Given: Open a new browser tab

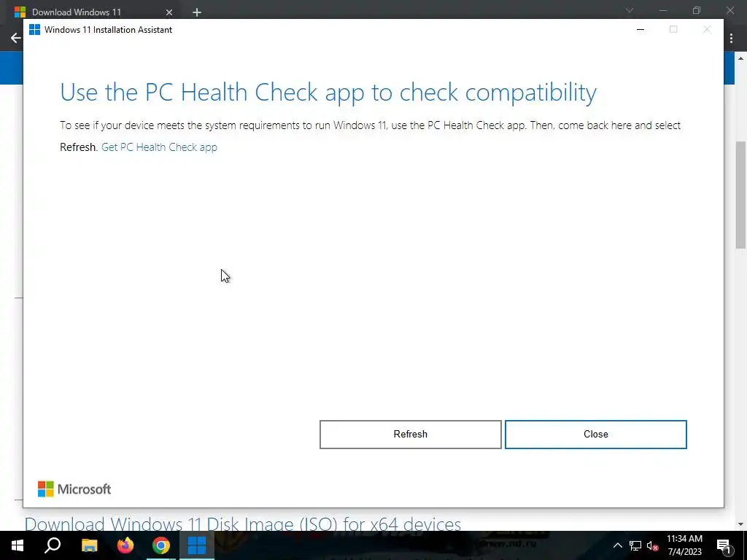Looking at the screenshot, I should coord(197,12).
